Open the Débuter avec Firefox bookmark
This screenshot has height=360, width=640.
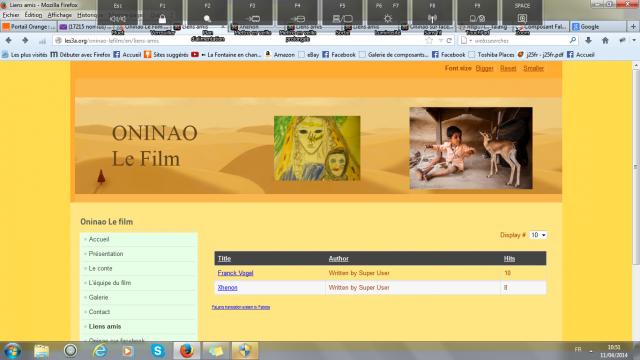[80, 54]
